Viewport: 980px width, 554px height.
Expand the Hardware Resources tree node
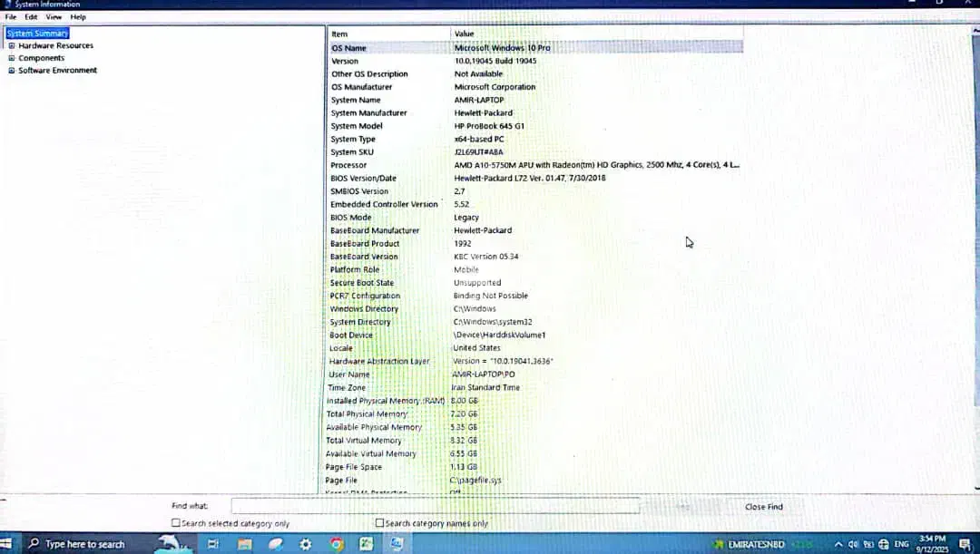12,45
